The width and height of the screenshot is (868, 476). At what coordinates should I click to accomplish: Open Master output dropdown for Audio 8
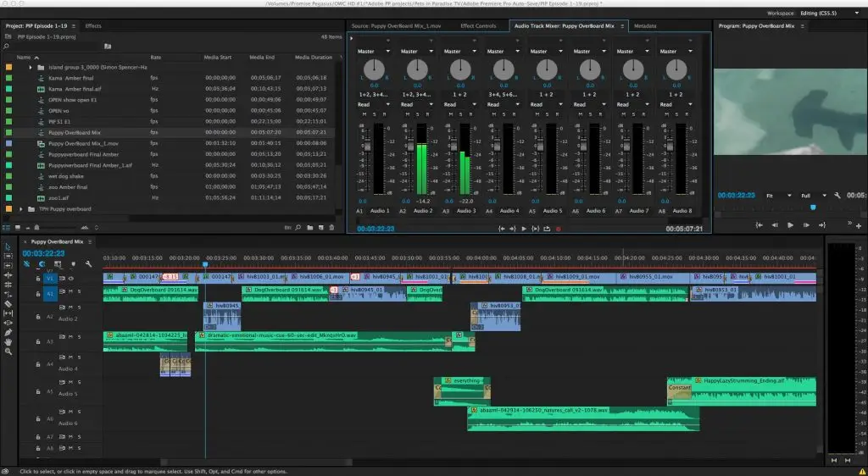click(x=676, y=51)
